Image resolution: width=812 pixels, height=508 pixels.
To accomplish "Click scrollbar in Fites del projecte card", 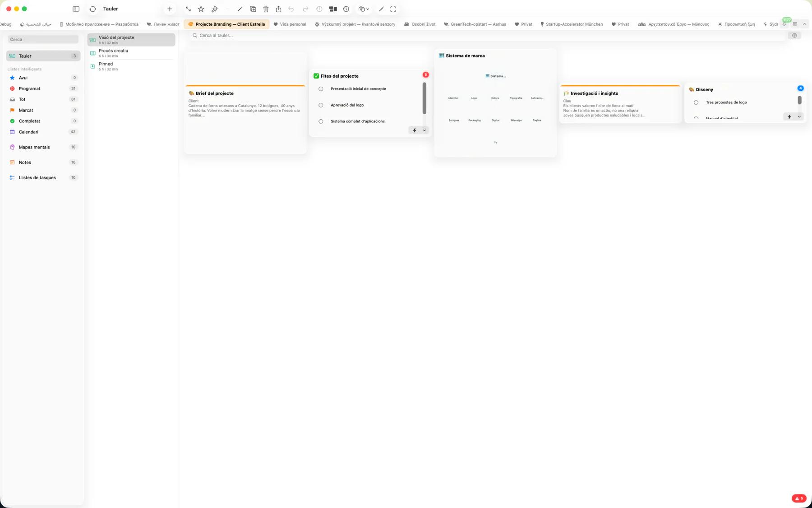I will point(424,98).
